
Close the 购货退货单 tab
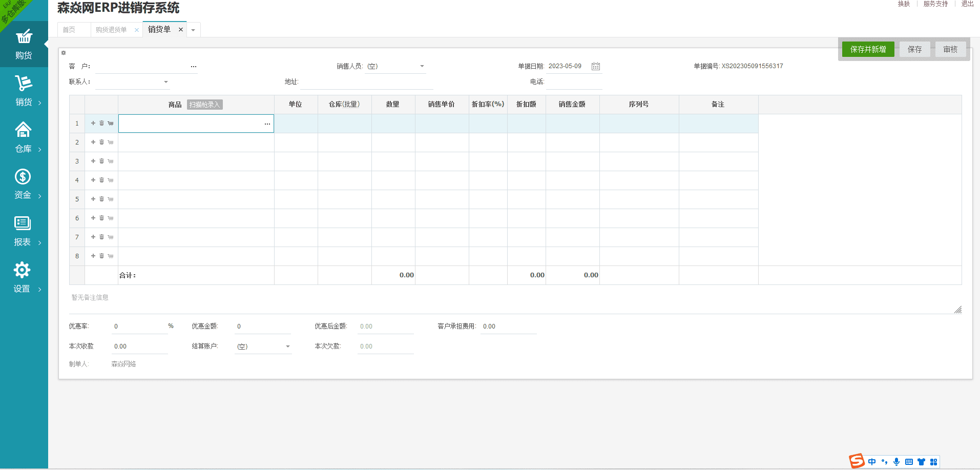(x=137, y=30)
